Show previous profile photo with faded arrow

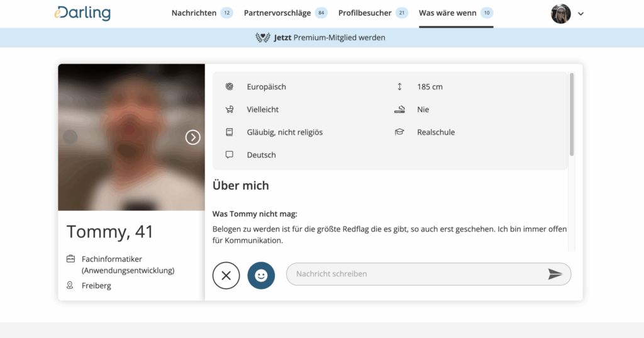[x=70, y=137]
